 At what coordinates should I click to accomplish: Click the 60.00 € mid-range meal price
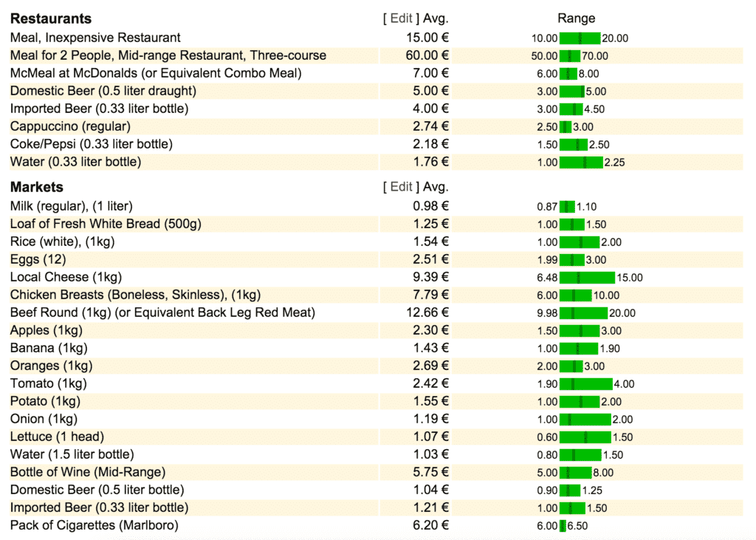[x=427, y=55]
